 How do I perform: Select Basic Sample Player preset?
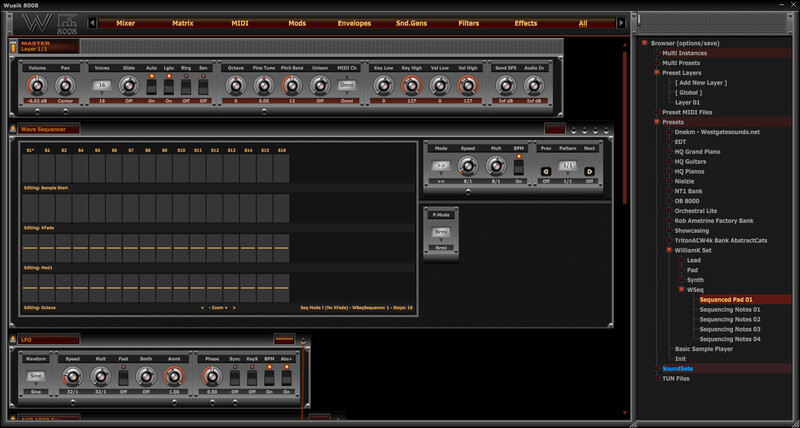(x=704, y=349)
